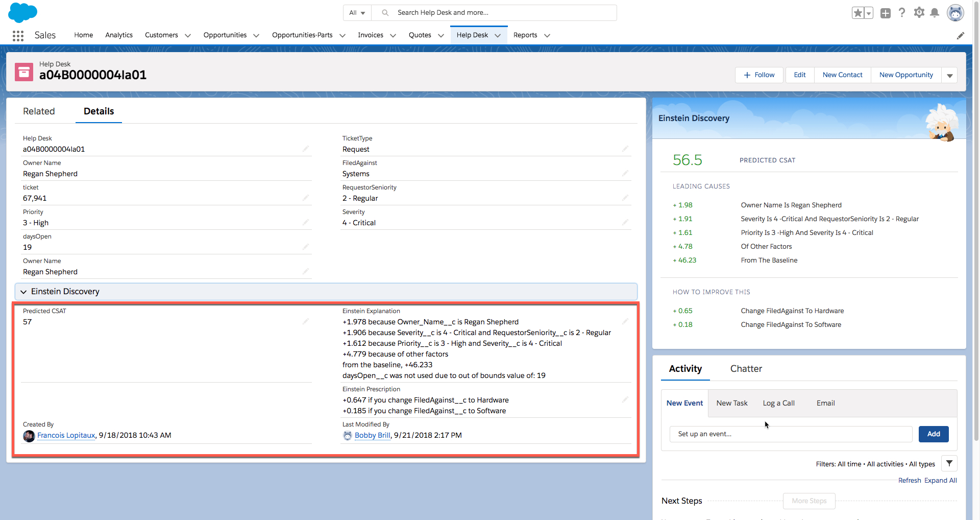The height and width of the screenshot is (520, 980).
Task: Open the Global Actions plus icon
Action: pyautogui.click(x=886, y=13)
